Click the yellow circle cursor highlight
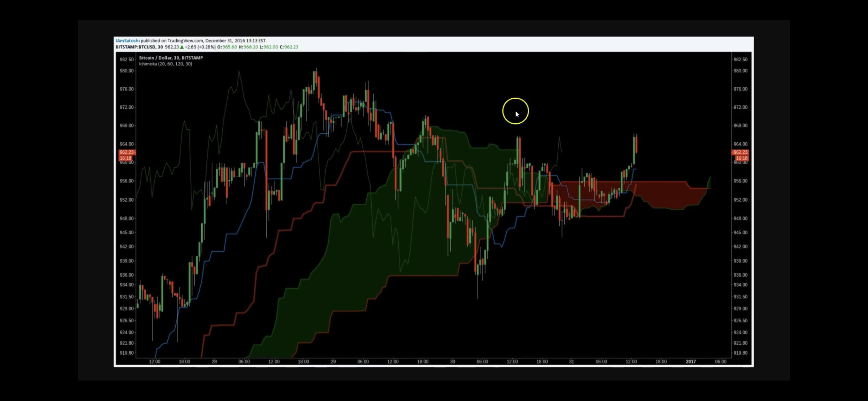This screenshot has height=401, width=868. (516, 111)
